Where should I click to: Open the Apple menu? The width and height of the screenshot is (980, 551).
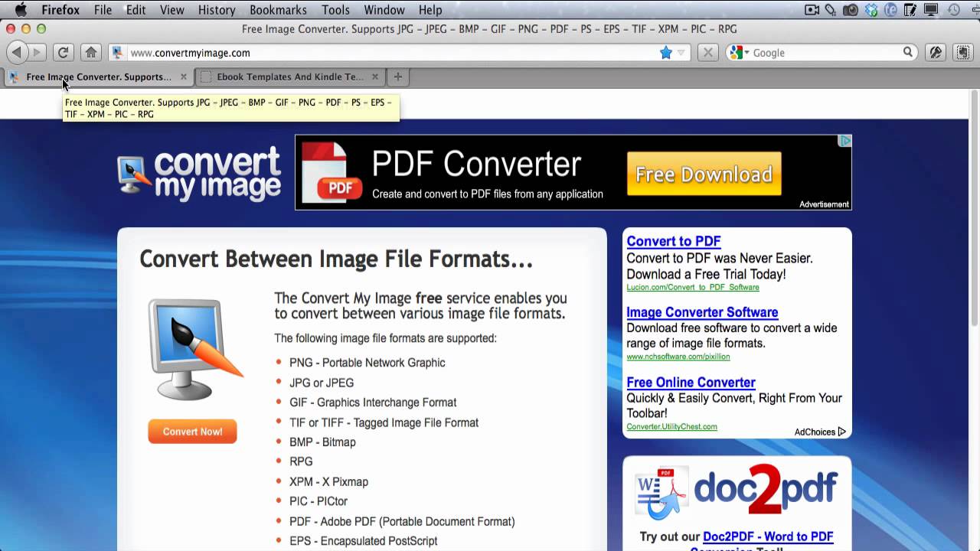click(x=21, y=10)
